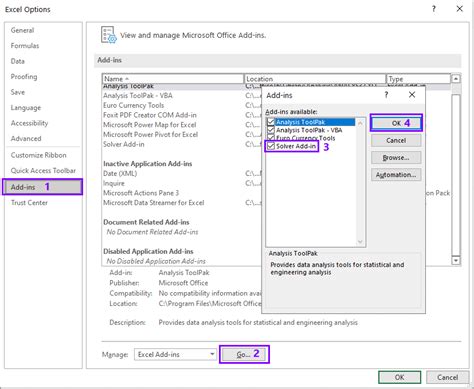Open Language settings category
This screenshot has width=474, height=389.
click(x=26, y=108)
